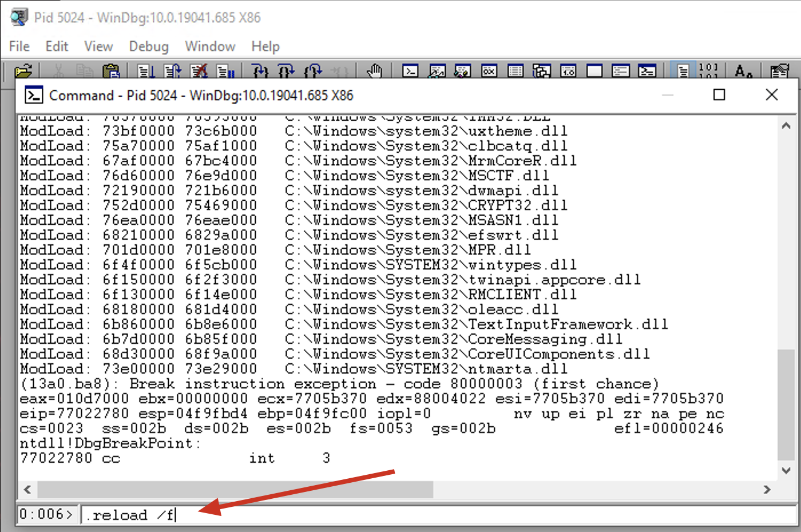Image resolution: width=801 pixels, height=532 pixels.
Task: Click the horizontal scrollbar thumb
Action: [235, 490]
